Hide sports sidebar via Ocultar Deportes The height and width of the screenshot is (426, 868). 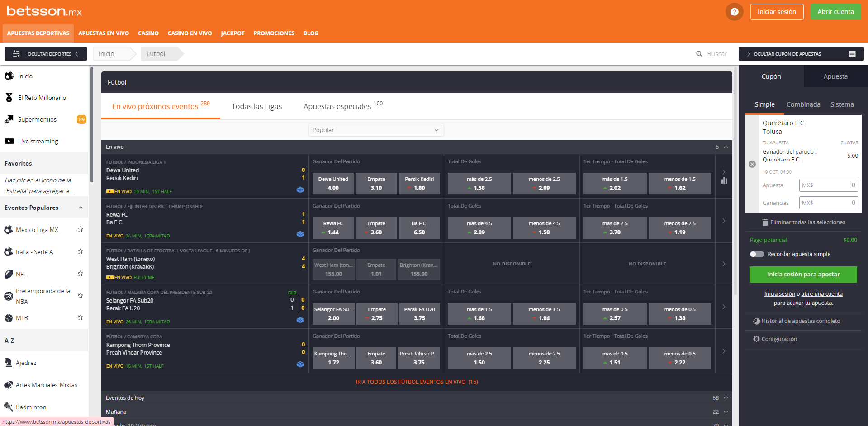click(x=46, y=54)
